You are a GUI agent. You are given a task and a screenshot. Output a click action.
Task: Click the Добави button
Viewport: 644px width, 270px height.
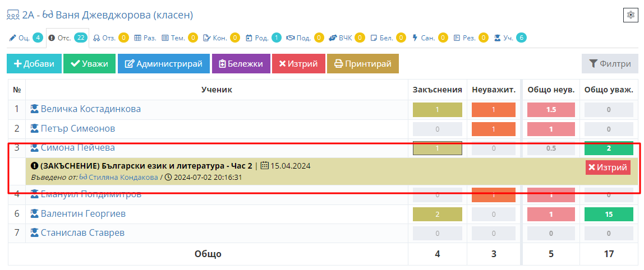34,64
